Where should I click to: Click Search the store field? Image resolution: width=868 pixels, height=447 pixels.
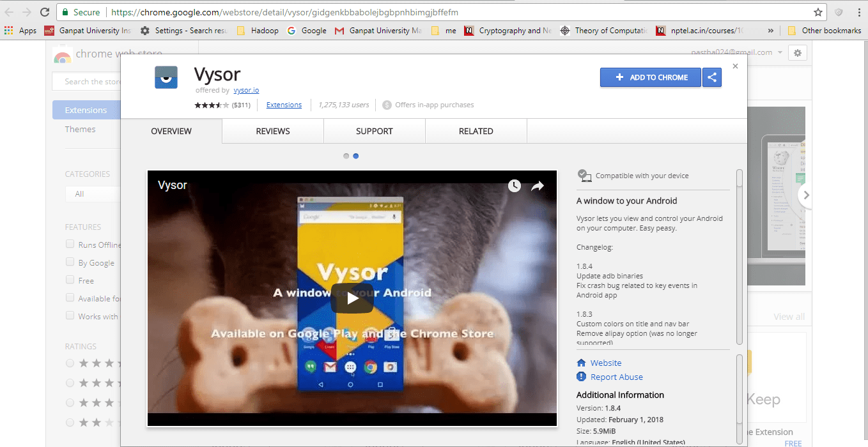pyautogui.click(x=87, y=82)
